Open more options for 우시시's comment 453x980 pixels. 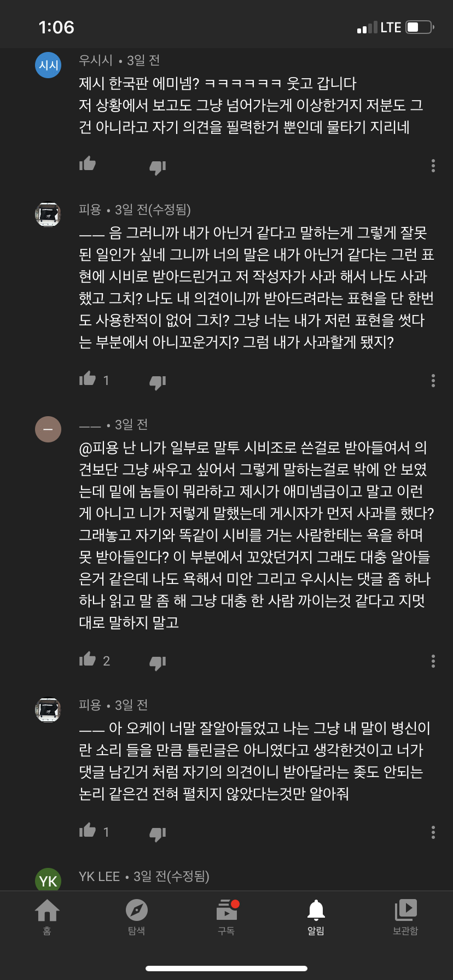coord(433,166)
